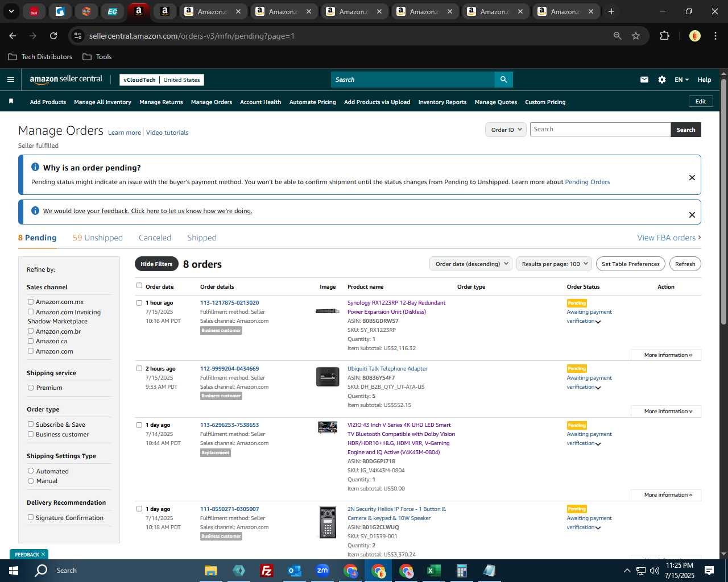
Task: Expand More information for Synology order
Action: point(666,355)
